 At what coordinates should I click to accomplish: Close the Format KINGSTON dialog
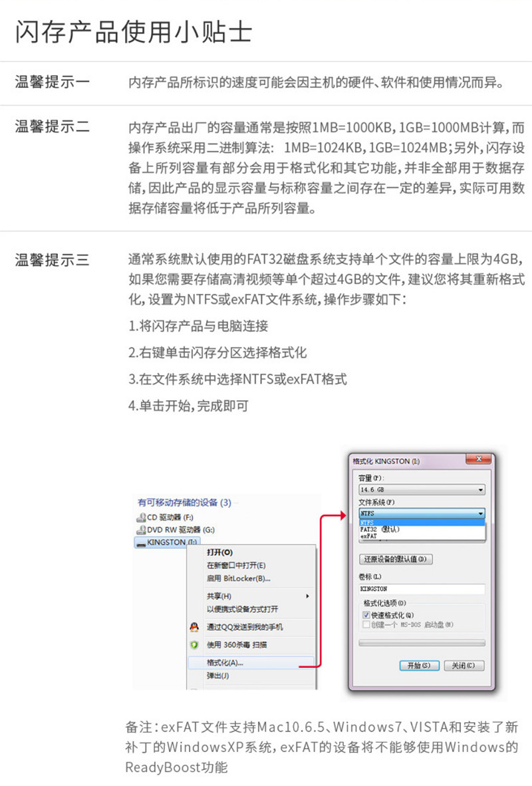pos(479,459)
